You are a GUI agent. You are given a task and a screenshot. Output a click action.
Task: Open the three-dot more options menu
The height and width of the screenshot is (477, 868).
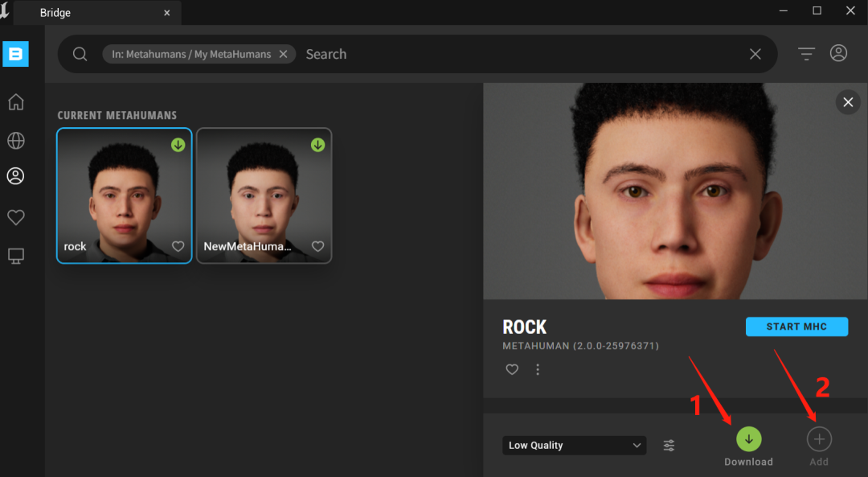point(538,369)
